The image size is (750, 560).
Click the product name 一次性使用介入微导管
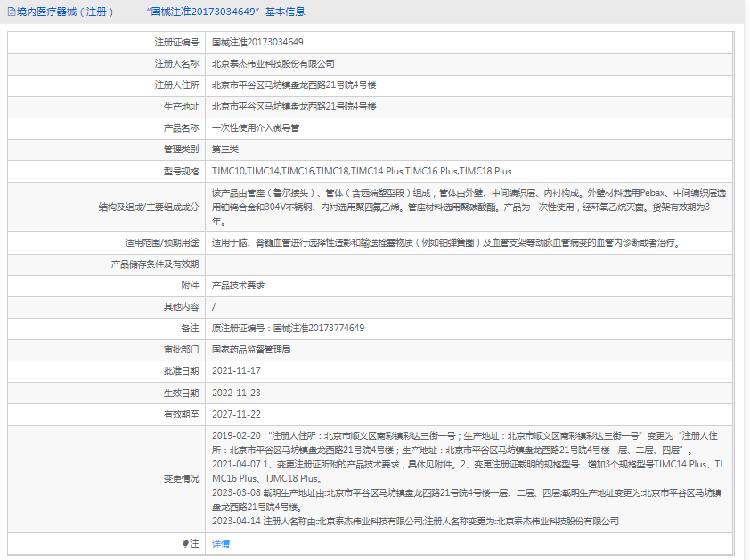[x=256, y=128]
